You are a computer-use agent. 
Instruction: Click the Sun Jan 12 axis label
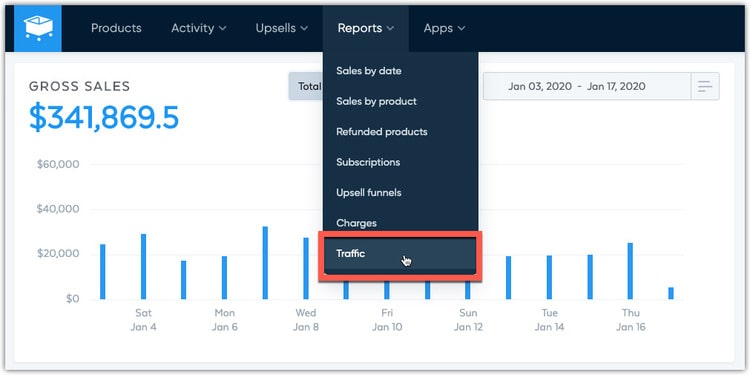coord(468,320)
